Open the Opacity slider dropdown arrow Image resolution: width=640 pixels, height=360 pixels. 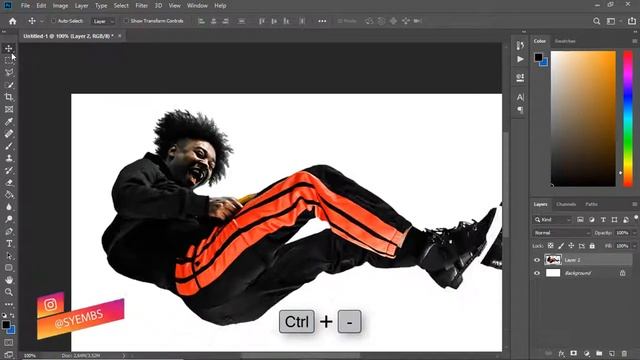[x=635, y=233]
